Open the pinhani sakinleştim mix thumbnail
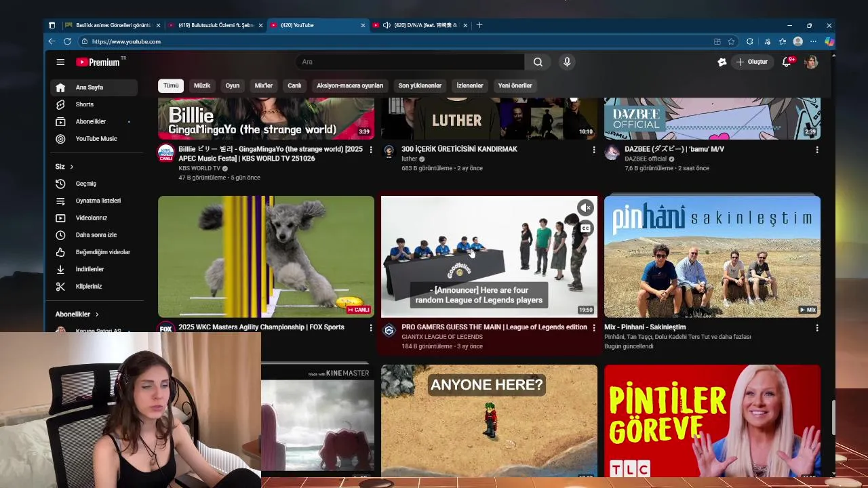 pyautogui.click(x=712, y=257)
